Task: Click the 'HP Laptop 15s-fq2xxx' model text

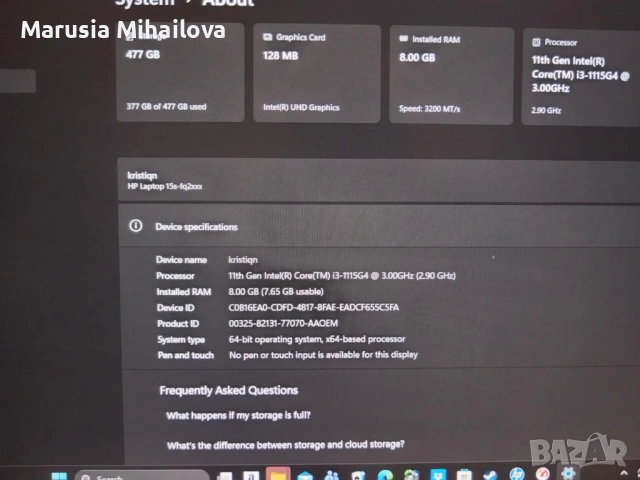Action: click(165, 186)
